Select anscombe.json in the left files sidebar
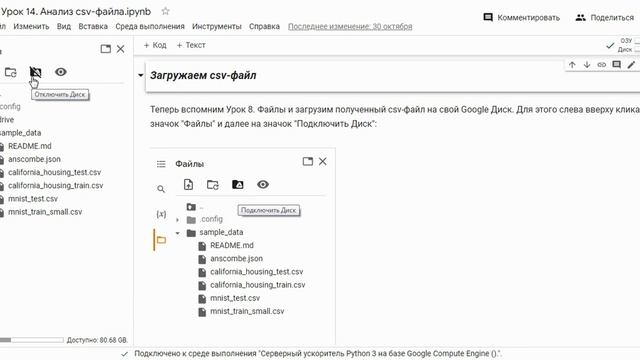The height and width of the screenshot is (360, 640). click(34, 159)
